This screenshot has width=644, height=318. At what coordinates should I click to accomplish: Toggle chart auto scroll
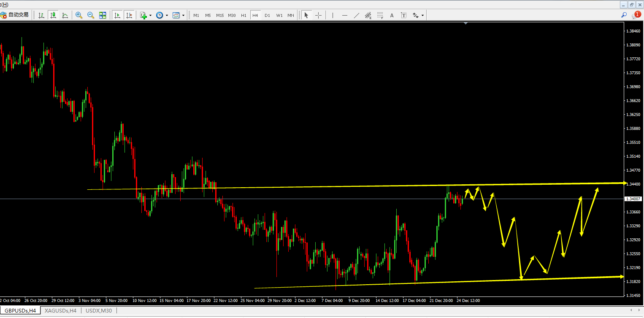point(117,15)
